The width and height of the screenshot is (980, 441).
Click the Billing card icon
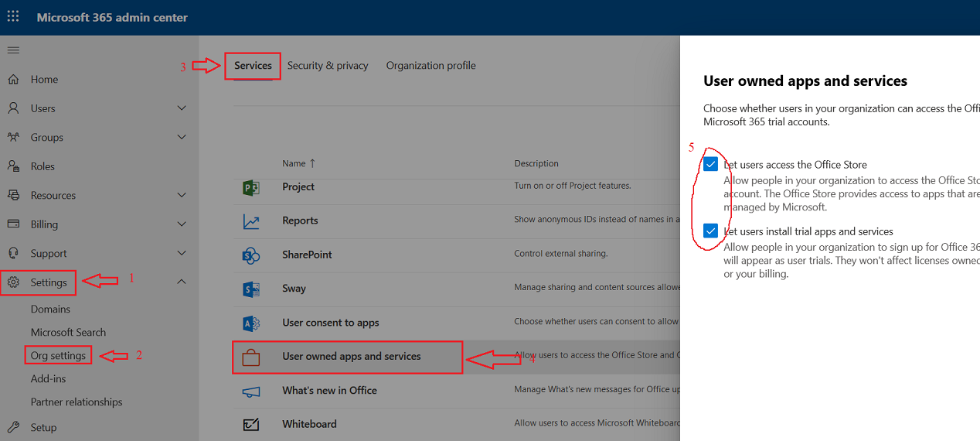tap(13, 224)
